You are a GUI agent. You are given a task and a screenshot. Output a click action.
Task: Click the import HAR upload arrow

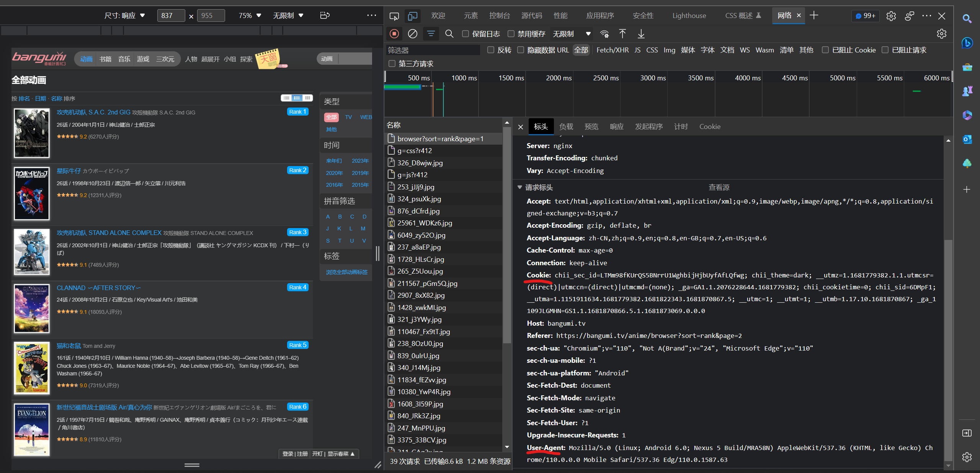pos(622,34)
